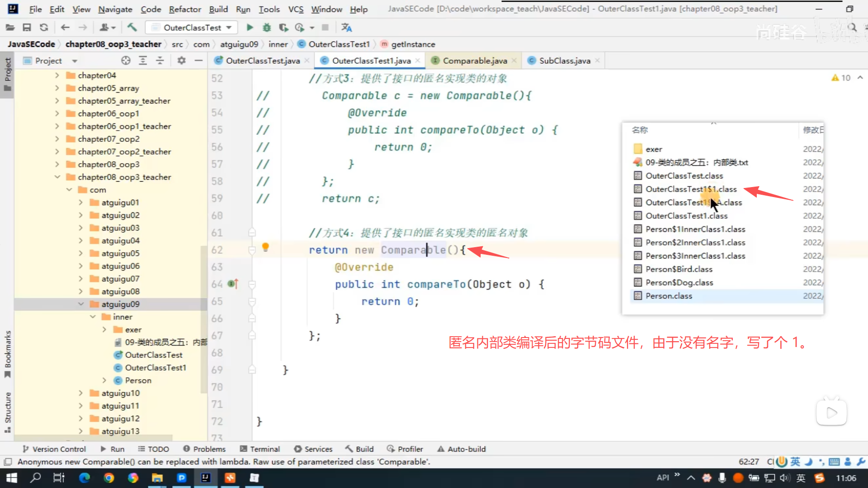Expand the chapter08_oop3 module folder
Viewport: 868px width, 488px height.
[57, 164]
